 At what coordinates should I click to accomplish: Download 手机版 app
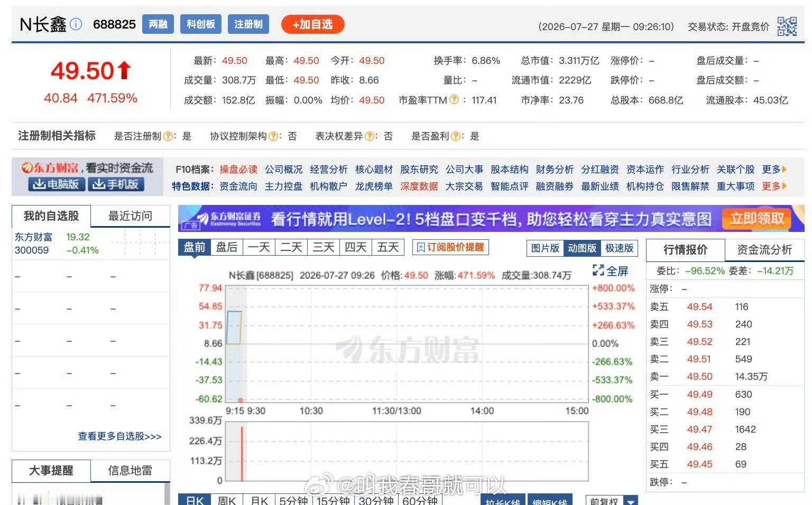point(116,184)
